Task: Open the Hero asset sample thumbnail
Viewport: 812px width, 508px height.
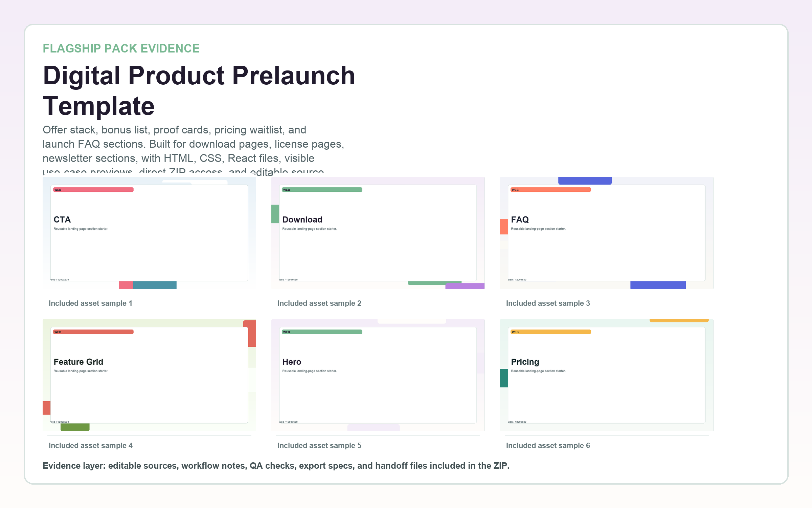Action: click(378, 375)
